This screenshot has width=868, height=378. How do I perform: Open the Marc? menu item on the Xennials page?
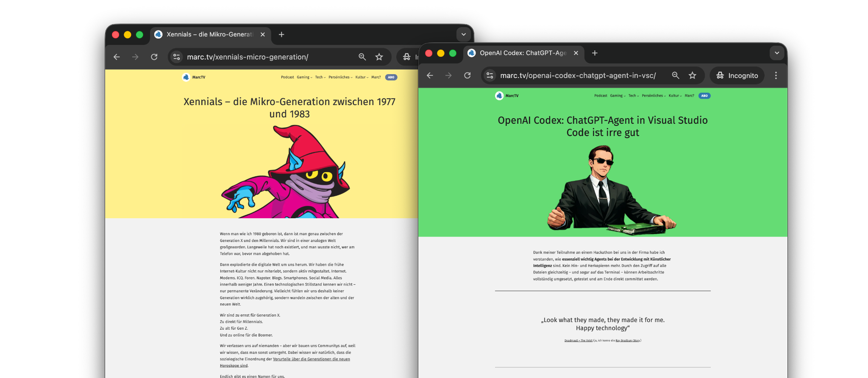[376, 77]
